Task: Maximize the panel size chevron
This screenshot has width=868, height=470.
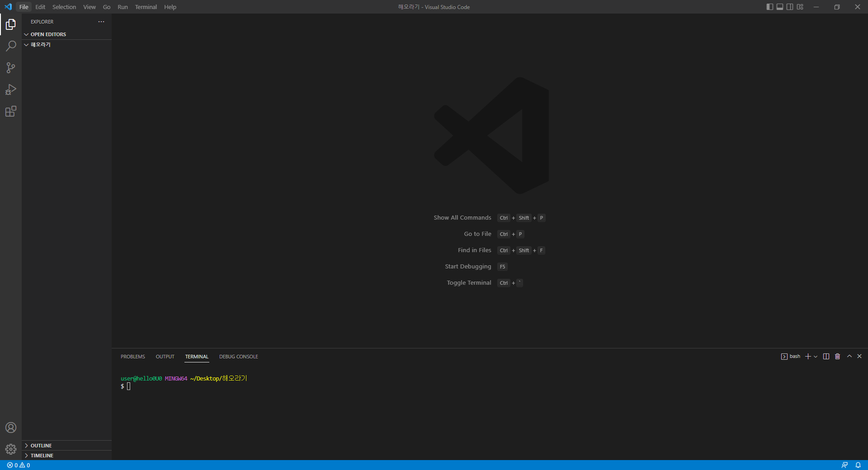Action: [x=849, y=356]
